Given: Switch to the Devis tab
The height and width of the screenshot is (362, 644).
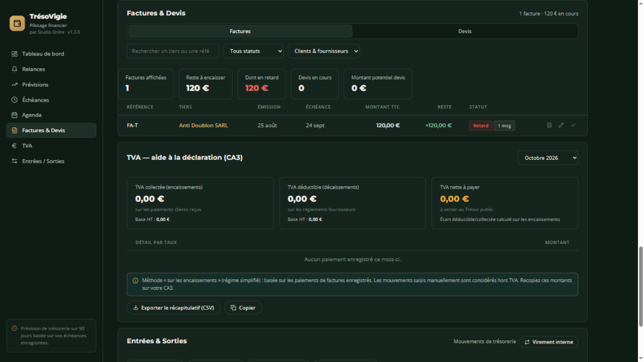Looking at the screenshot, I should point(465,31).
